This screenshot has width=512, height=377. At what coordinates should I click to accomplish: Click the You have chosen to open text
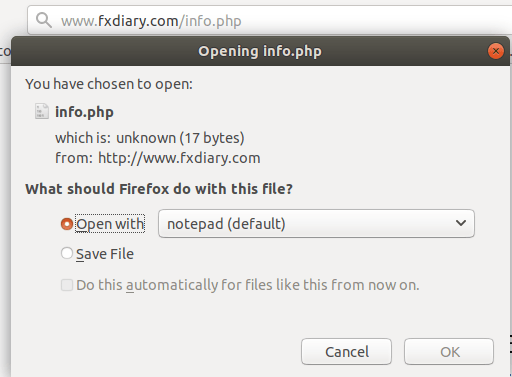[109, 84]
